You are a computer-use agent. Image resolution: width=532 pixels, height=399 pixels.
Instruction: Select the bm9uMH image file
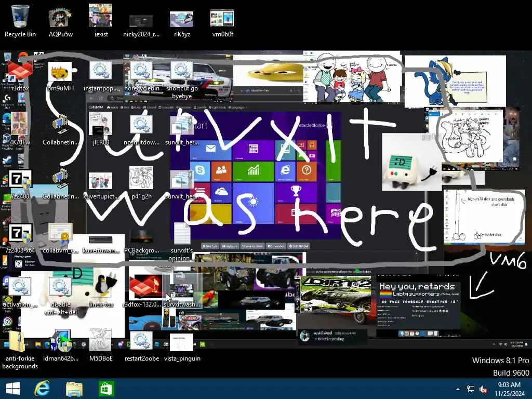pos(60,76)
